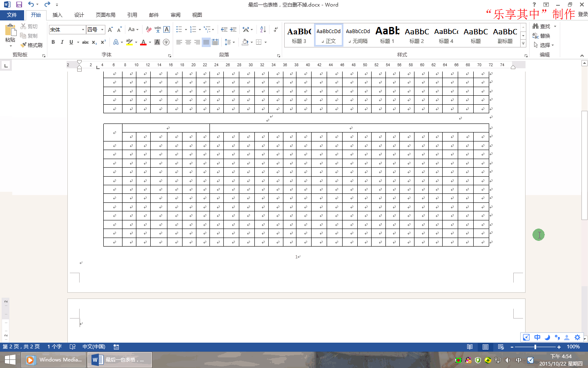Click the zoom slider handle in status bar
Image resolution: width=588 pixels, height=368 pixels.
pyautogui.click(x=535, y=347)
